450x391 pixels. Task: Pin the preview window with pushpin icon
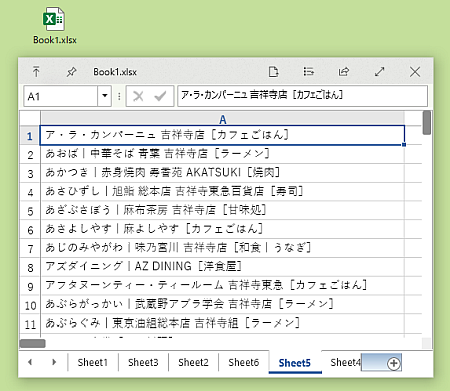[71, 72]
